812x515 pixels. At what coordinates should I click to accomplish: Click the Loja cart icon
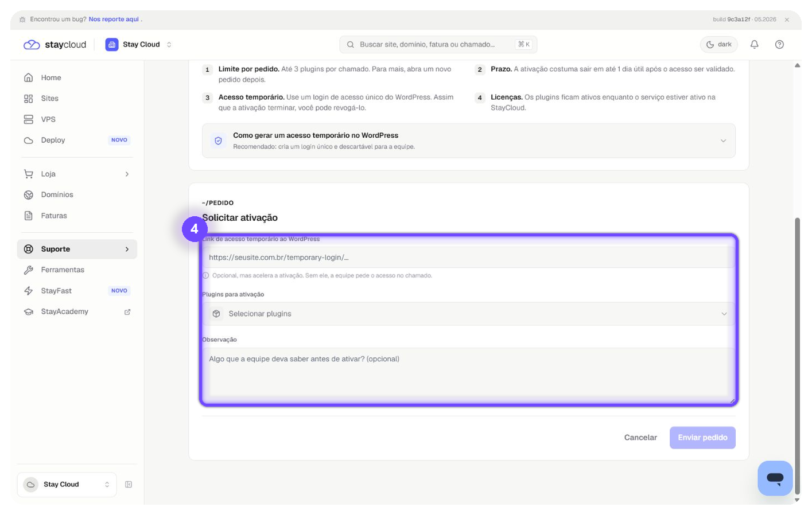click(29, 174)
